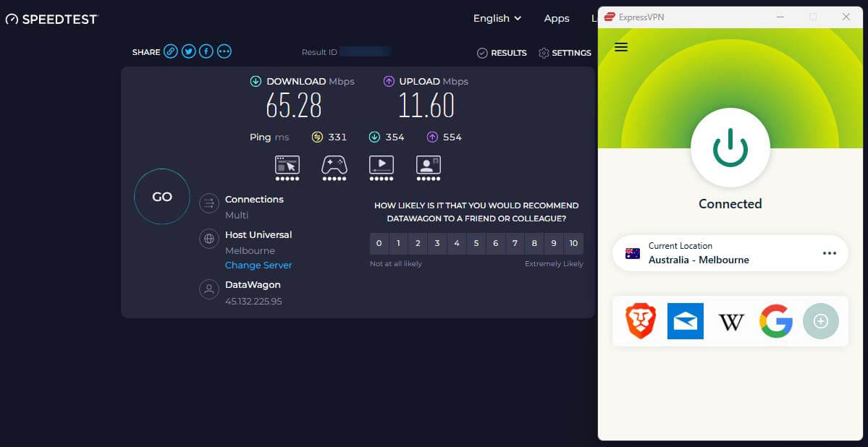The image size is (868, 447).
Task: Click the Speedtest logo
Action: tap(51, 19)
